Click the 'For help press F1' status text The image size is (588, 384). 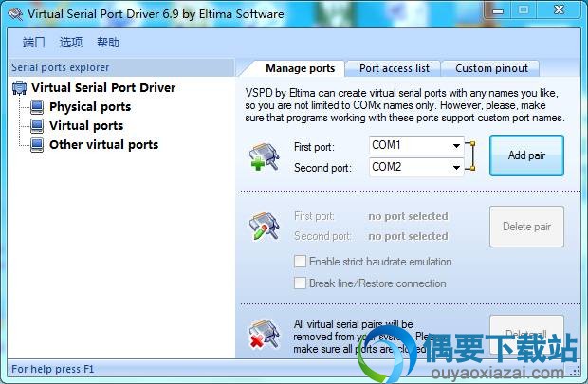[x=53, y=369]
